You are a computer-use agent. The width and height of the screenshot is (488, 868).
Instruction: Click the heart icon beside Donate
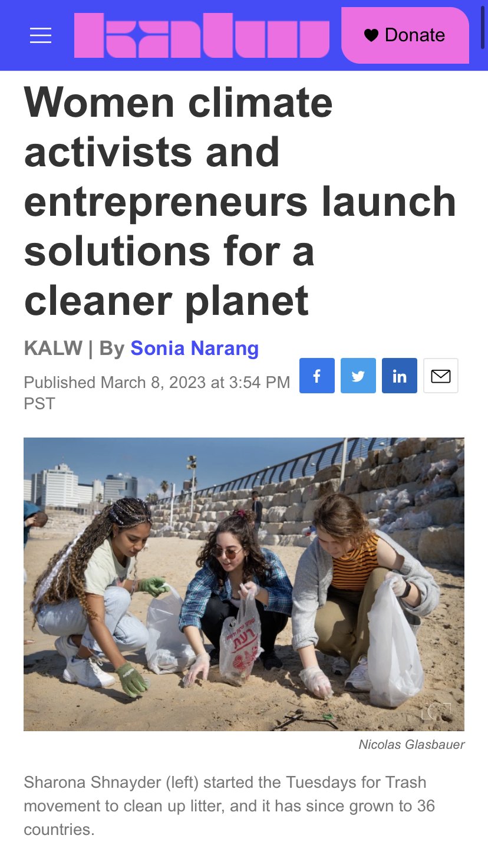[371, 35]
